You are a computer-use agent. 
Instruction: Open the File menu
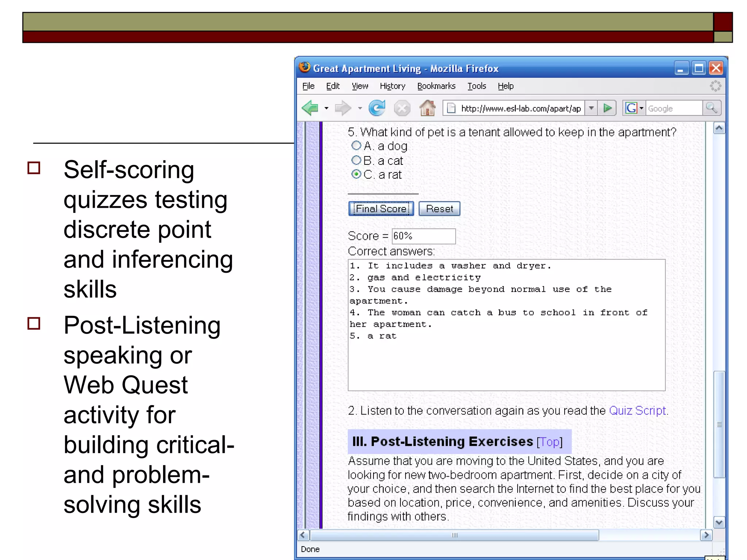tap(308, 86)
